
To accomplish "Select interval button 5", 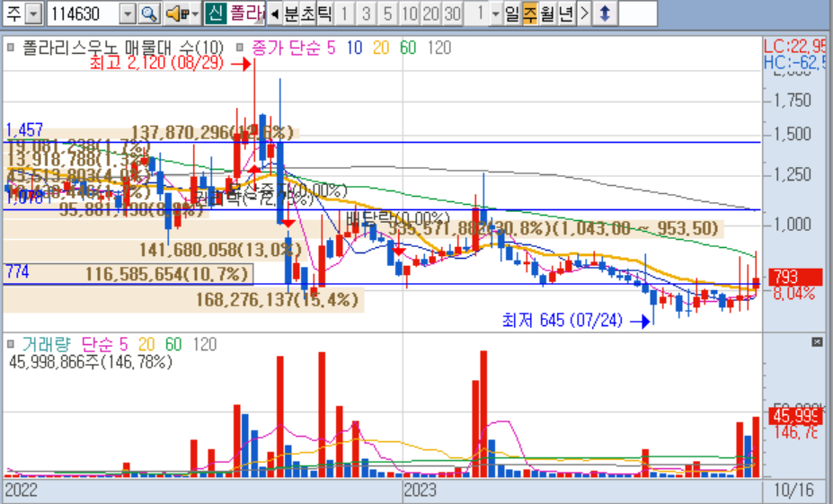I will (388, 13).
